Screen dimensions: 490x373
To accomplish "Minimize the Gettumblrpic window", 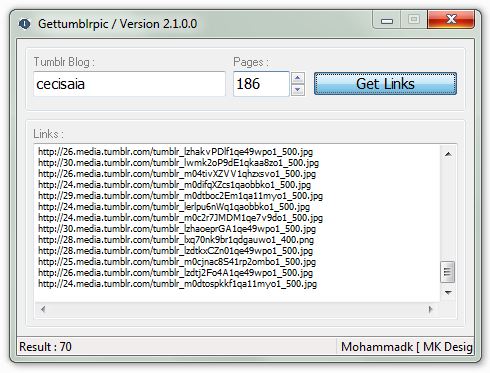I will [387, 21].
